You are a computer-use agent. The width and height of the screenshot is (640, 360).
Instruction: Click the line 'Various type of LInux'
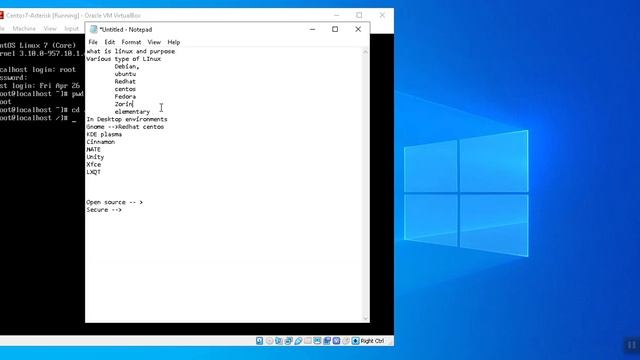(124, 59)
